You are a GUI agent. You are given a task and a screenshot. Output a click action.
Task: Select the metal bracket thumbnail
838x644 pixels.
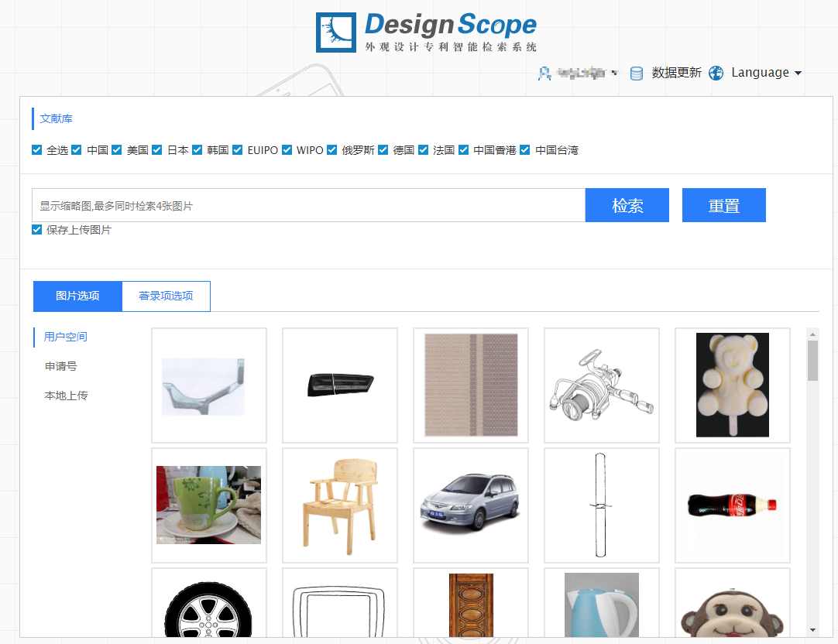pos(209,385)
